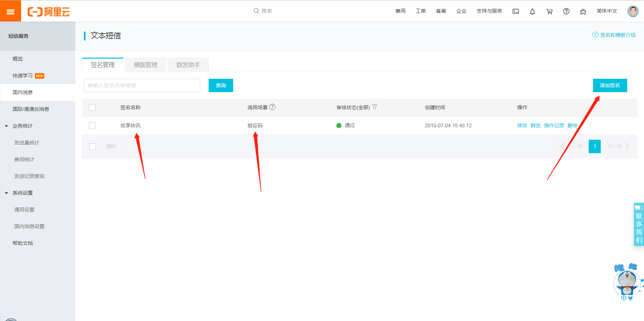The image size is (644, 321).
Task: Open the user avatar menu
Action: [x=633, y=11]
